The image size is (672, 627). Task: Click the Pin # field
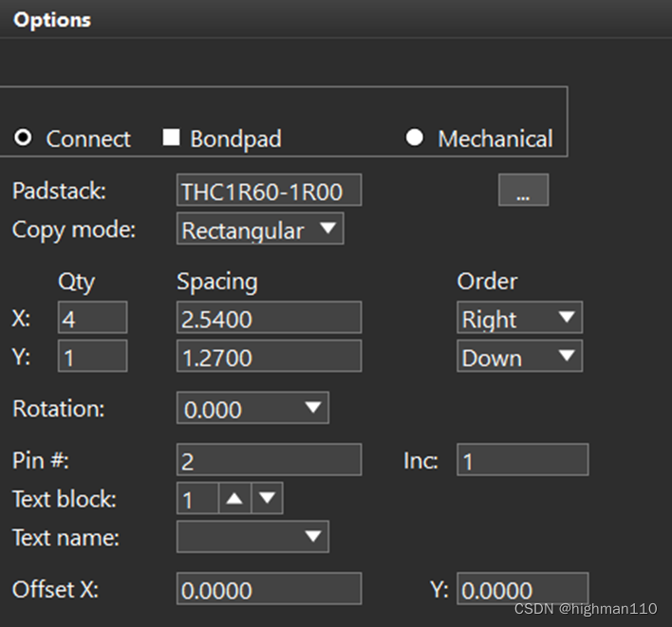[269, 460]
